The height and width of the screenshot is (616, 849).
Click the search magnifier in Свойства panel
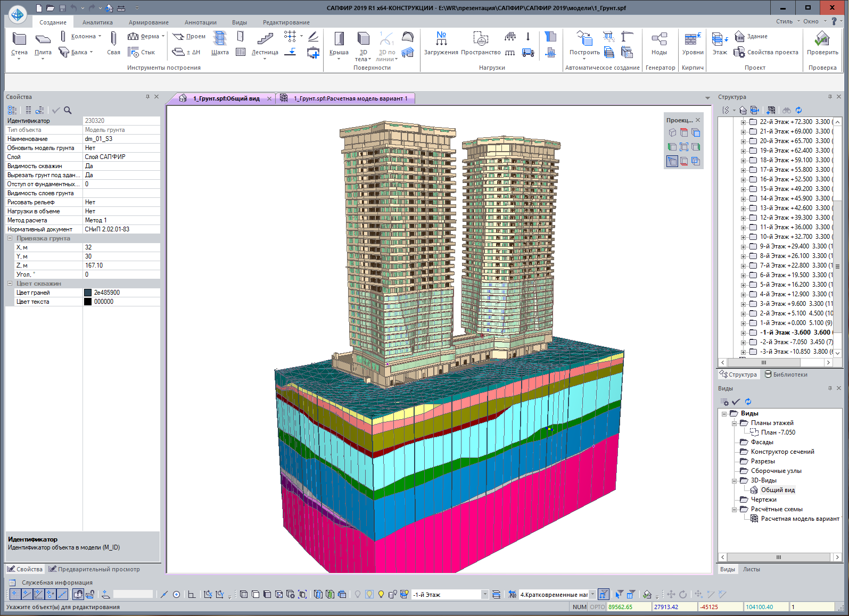[68, 110]
